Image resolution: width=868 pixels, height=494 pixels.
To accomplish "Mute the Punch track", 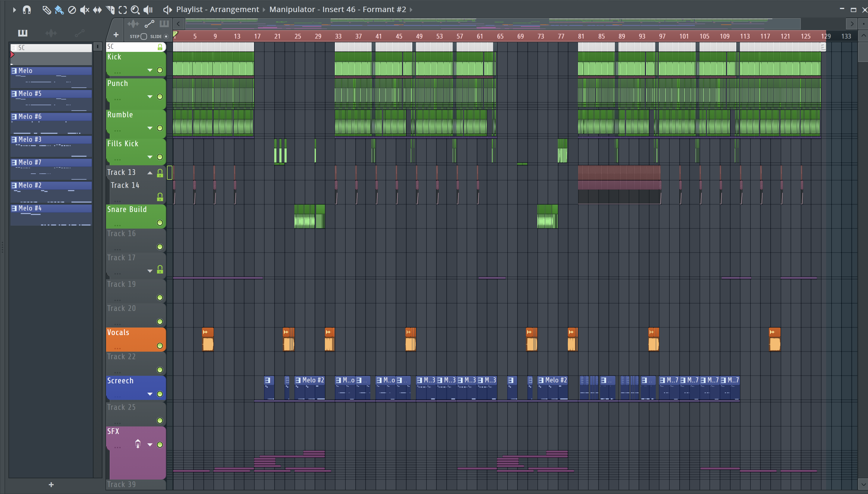I will [160, 97].
